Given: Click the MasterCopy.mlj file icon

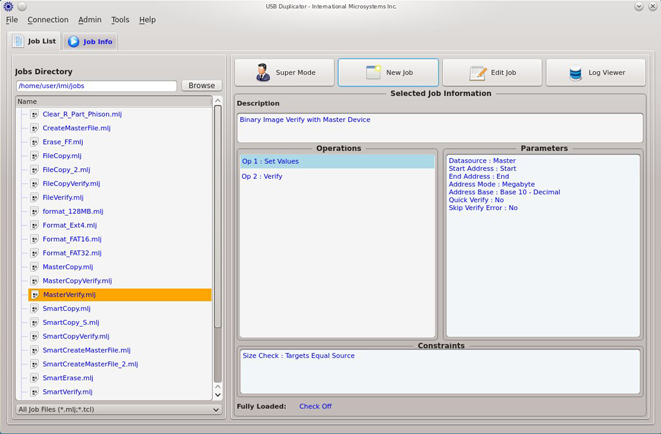Looking at the screenshot, I should point(35,267).
